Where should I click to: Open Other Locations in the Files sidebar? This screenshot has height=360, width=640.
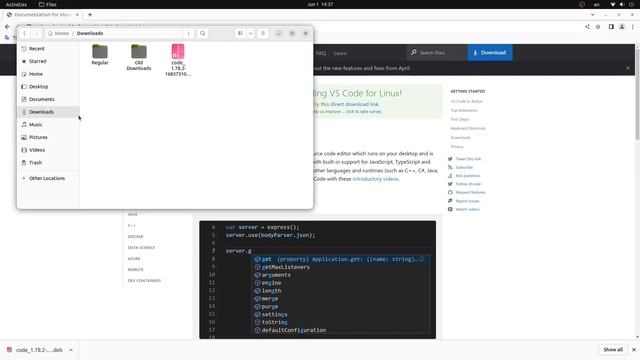48,178
